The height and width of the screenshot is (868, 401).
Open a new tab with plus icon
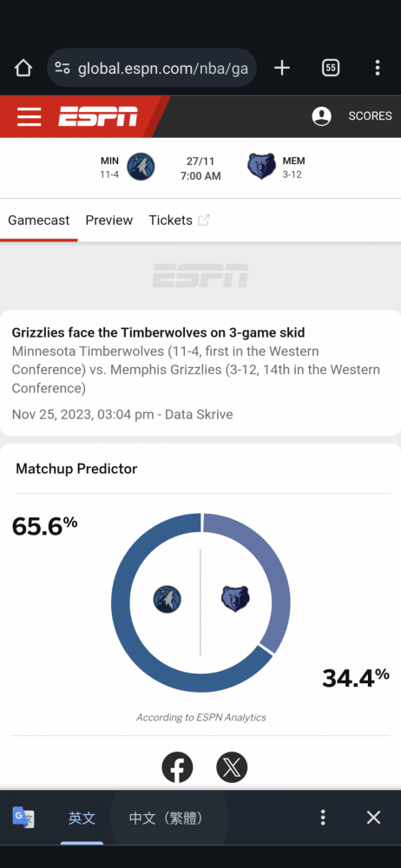pyautogui.click(x=282, y=68)
